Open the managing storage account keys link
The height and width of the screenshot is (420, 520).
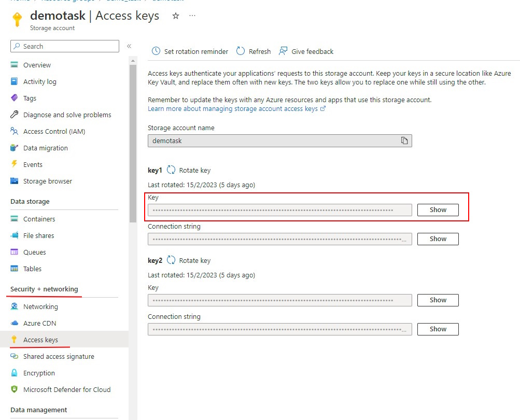click(233, 109)
